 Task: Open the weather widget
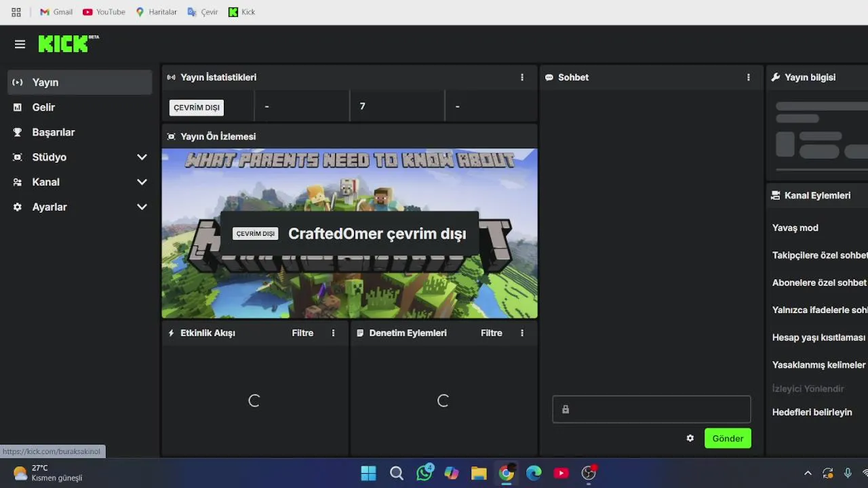click(47, 472)
